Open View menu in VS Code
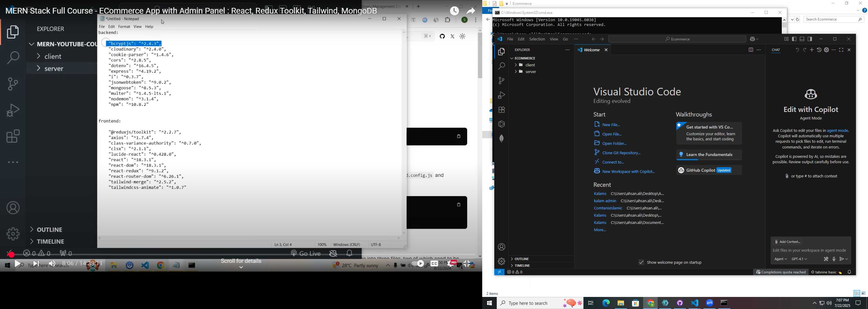 click(554, 39)
